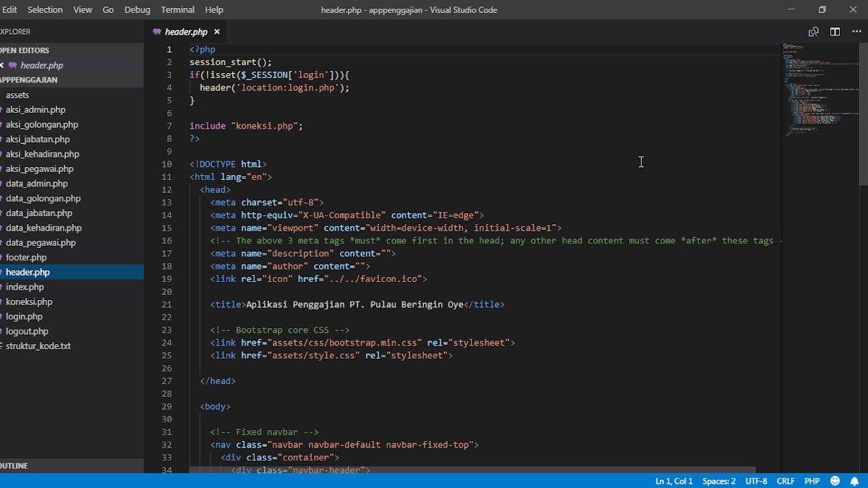Click the Split Editor icon

point(835,32)
